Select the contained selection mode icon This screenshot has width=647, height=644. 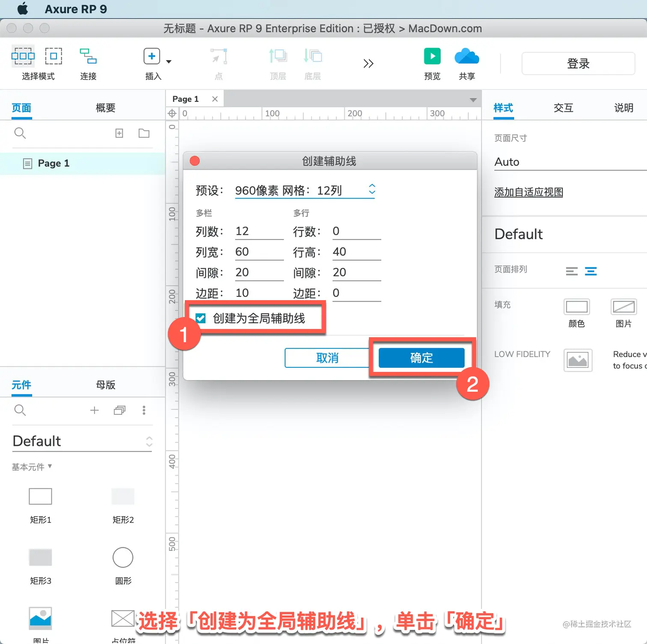click(53, 56)
